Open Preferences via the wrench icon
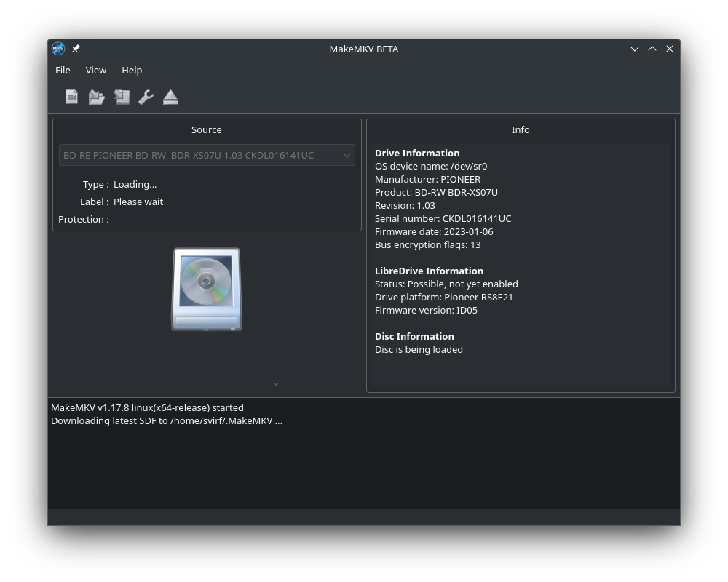 point(146,97)
